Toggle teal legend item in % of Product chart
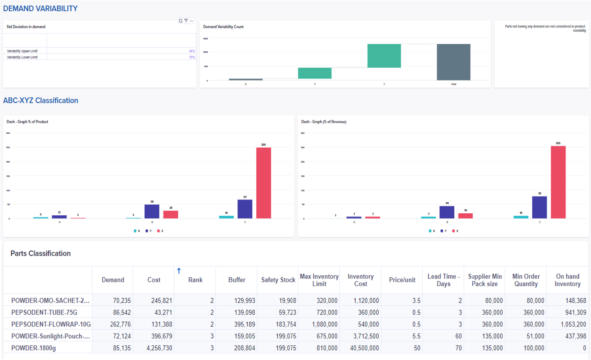Viewport: 591px width, 360px height. [x=136, y=231]
